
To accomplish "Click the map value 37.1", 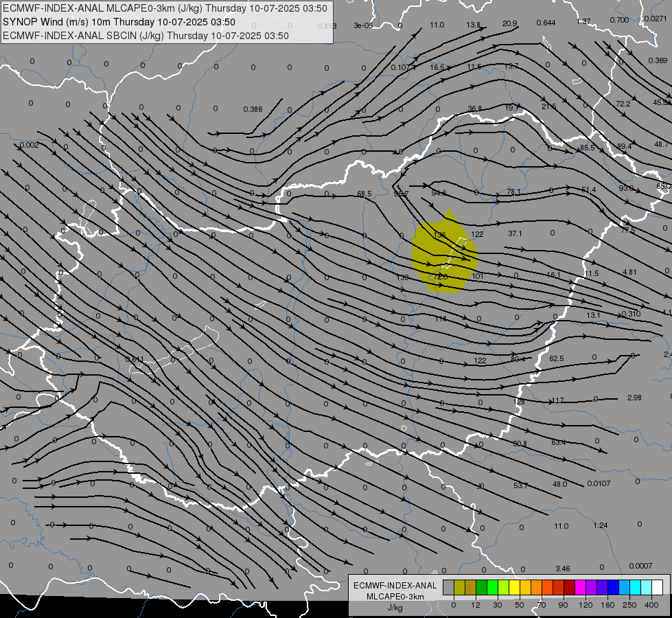I will pos(515,233).
